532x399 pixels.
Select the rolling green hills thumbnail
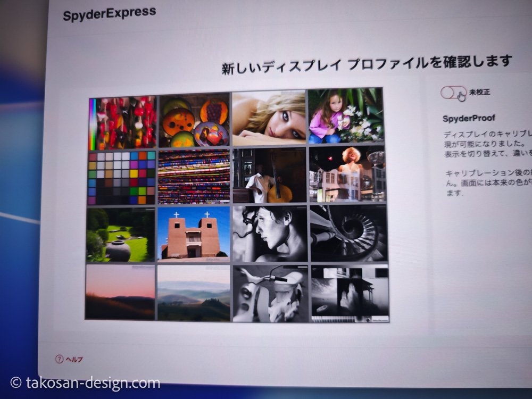click(x=193, y=294)
